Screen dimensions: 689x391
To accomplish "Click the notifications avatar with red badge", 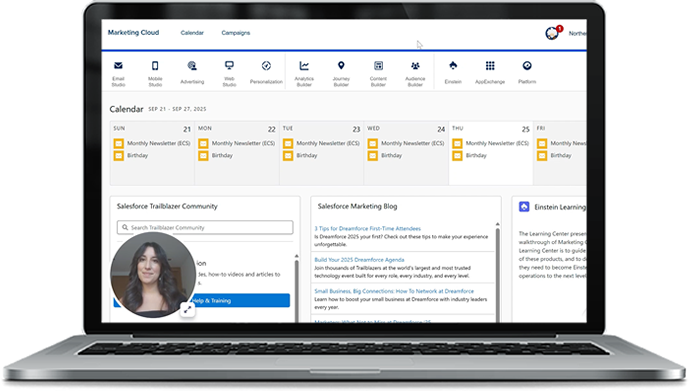I will click(x=553, y=33).
